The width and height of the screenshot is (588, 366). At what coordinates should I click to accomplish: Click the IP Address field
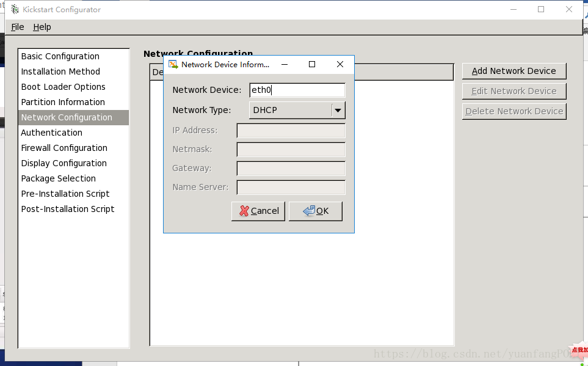291,131
